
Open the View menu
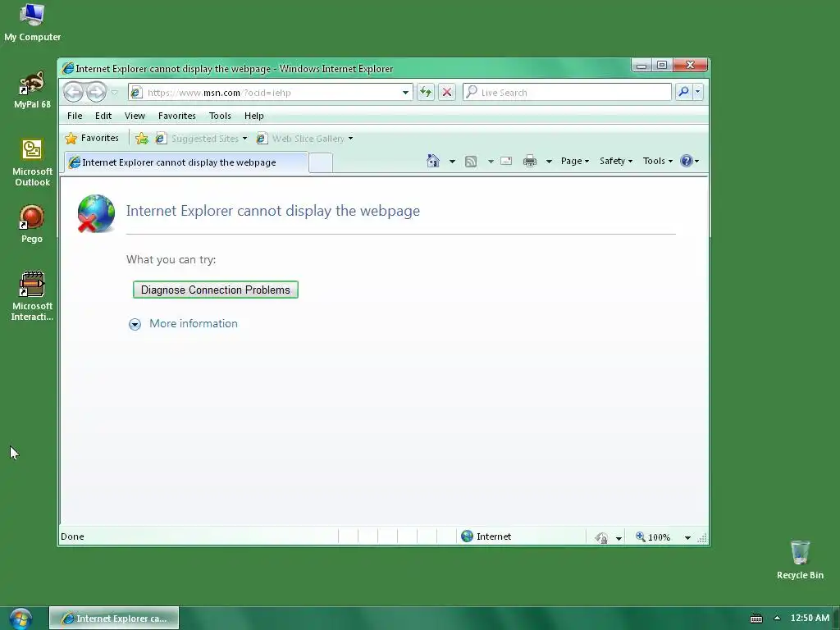[x=135, y=116]
